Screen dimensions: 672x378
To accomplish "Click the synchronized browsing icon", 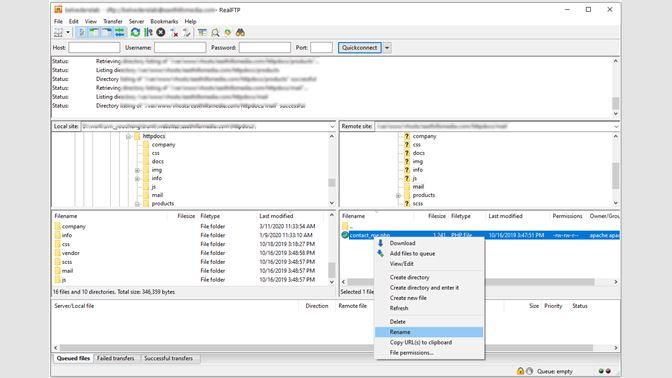I will click(228, 33).
